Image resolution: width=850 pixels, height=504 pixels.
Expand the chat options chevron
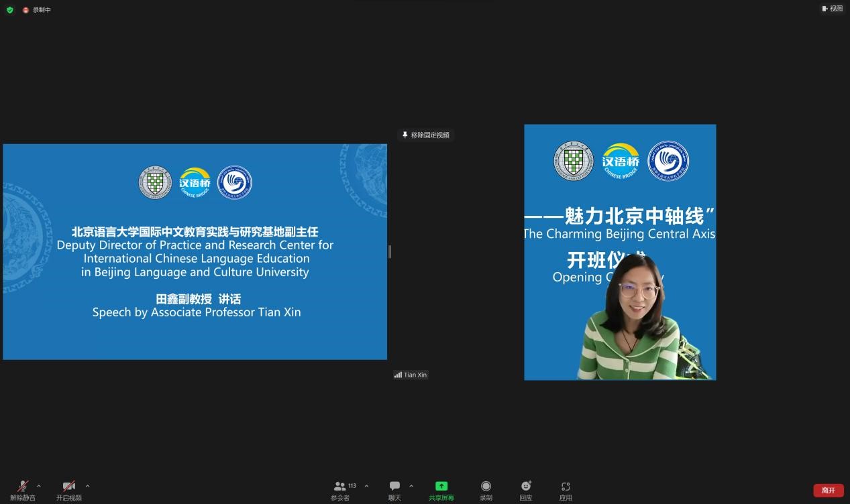pyautogui.click(x=411, y=486)
